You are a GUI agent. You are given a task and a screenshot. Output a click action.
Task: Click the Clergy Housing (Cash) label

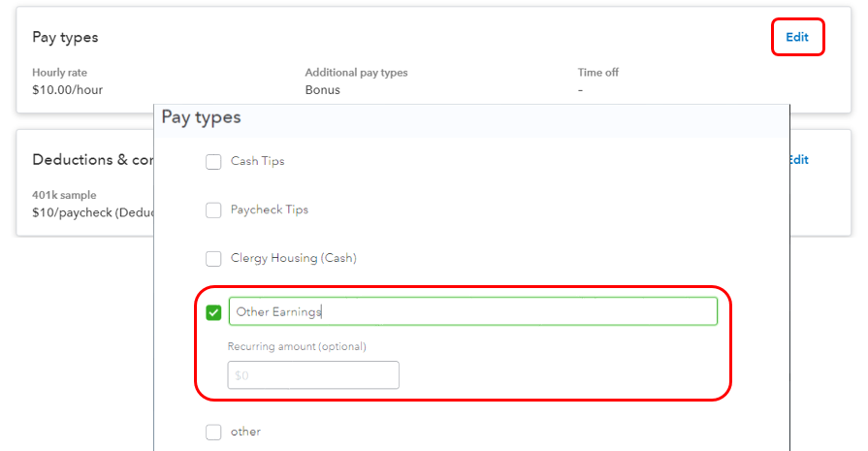pos(293,258)
